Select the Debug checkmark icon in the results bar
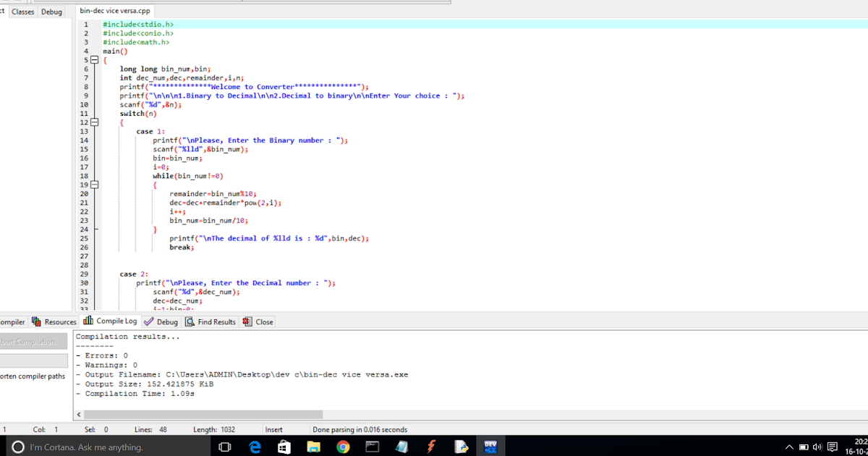Viewport: 868px width, 456px height. [149, 321]
